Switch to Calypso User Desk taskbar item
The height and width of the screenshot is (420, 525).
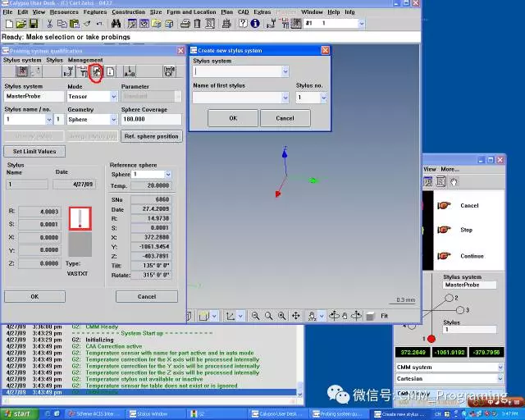pyautogui.click(x=277, y=414)
